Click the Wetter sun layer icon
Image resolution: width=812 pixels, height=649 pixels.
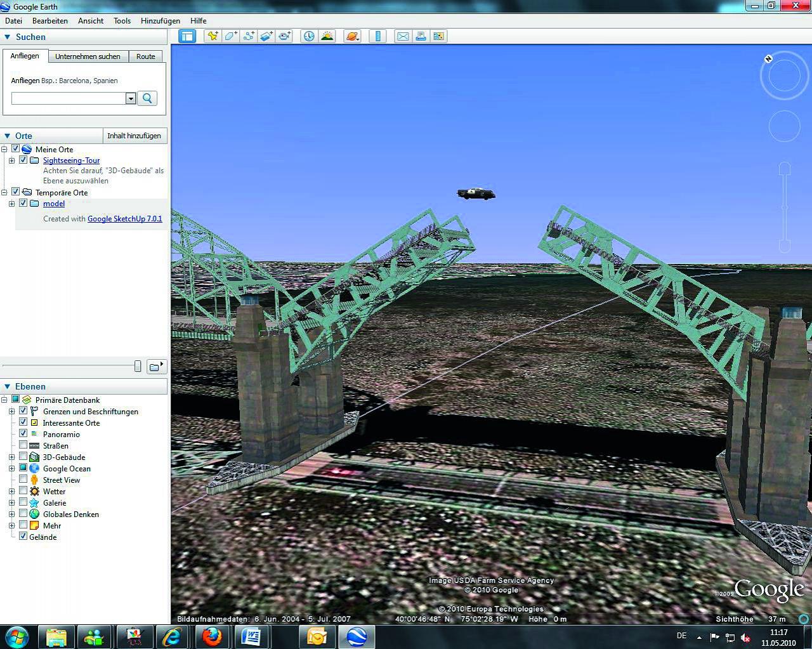(x=34, y=492)
